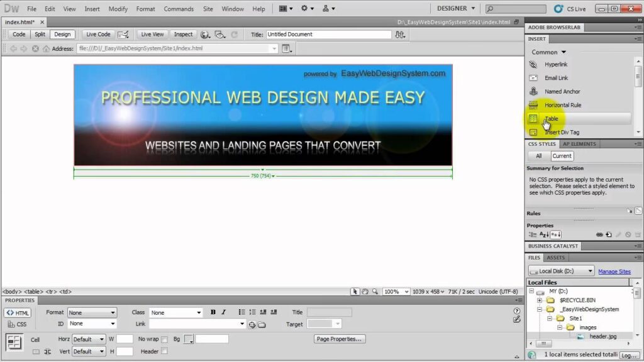Click the Hyperlink insert icon

click(533, 65)
